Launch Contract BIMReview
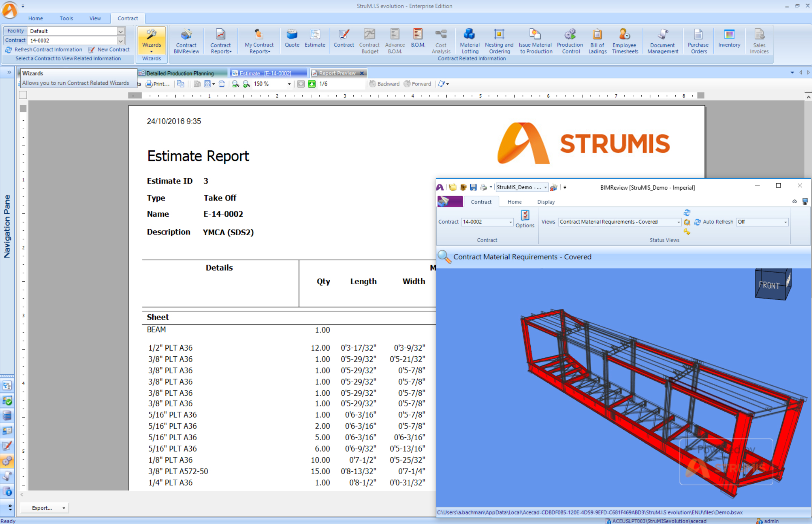 [x=186, y=41]
